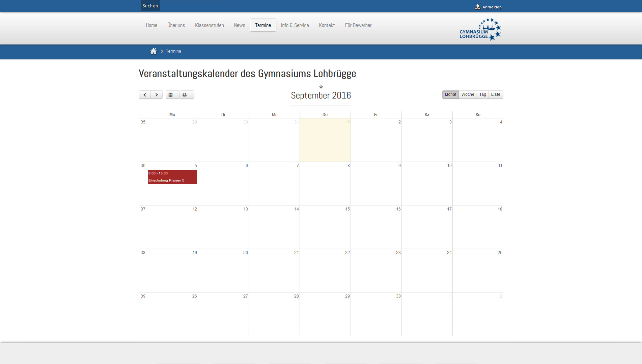Click the Anmelden login link
The width and height of the screenshot is (642, 364).
[x=492, y=7]
